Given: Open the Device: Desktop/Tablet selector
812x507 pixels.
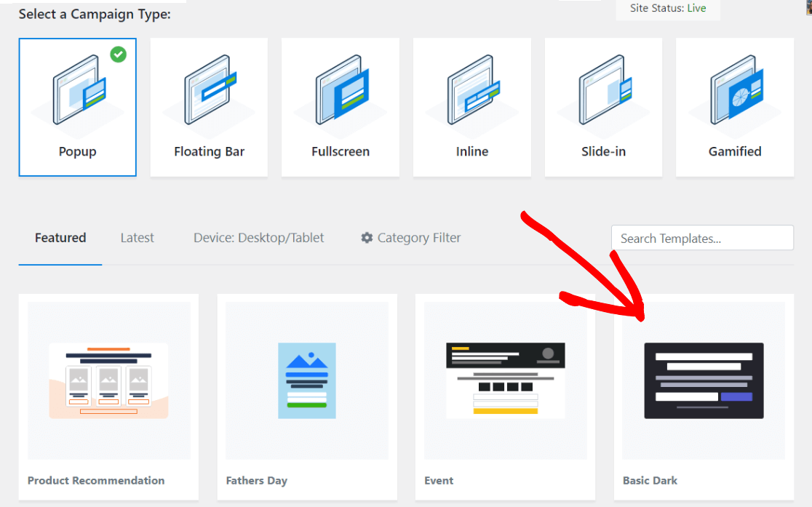Looking at the screenshot, I should (x=258, y=238).
